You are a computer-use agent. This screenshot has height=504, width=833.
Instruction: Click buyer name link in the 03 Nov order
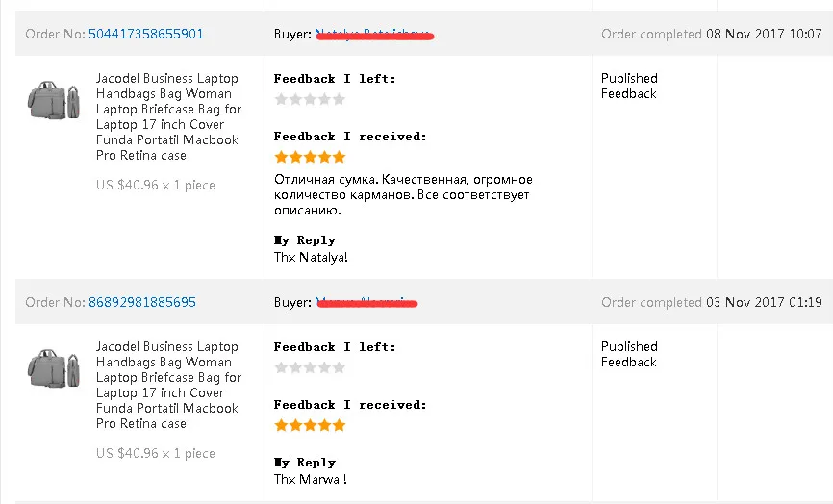tap(366, 303)
